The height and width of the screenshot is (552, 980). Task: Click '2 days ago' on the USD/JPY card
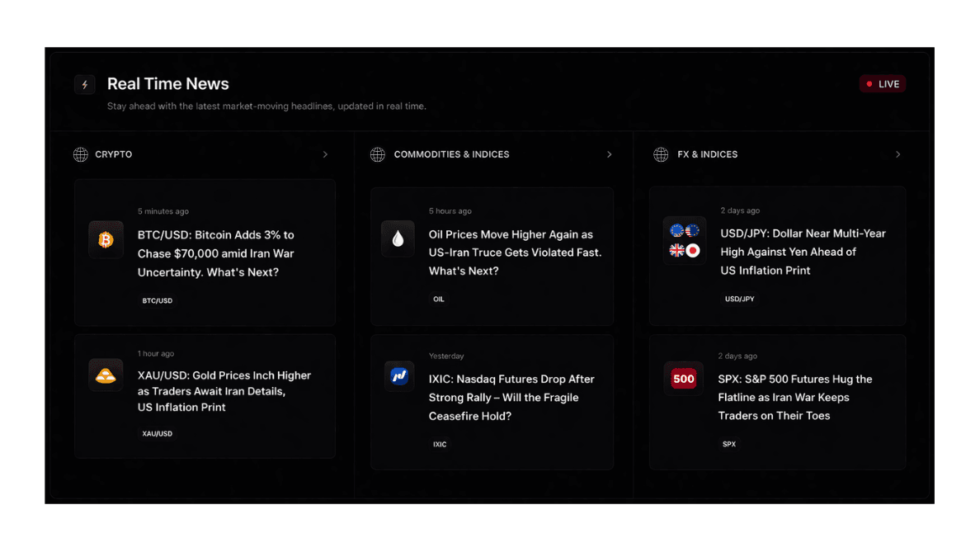pyautogui.click(x=740, y=210)
